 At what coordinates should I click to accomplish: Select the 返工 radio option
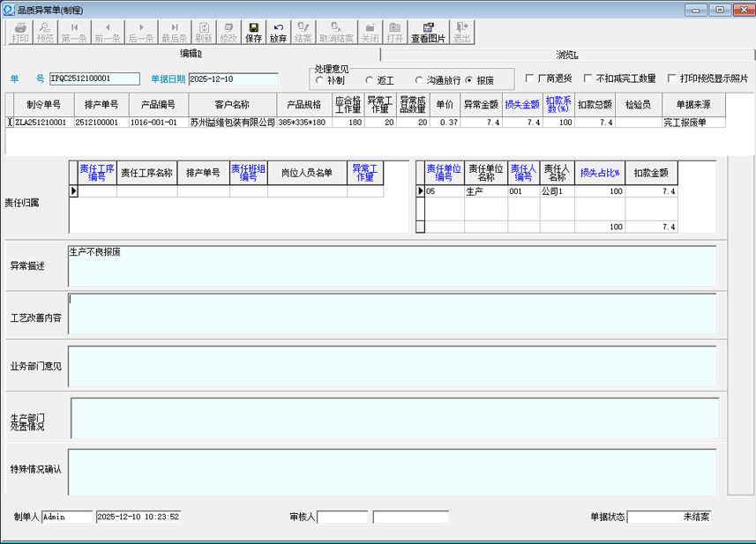370,80
